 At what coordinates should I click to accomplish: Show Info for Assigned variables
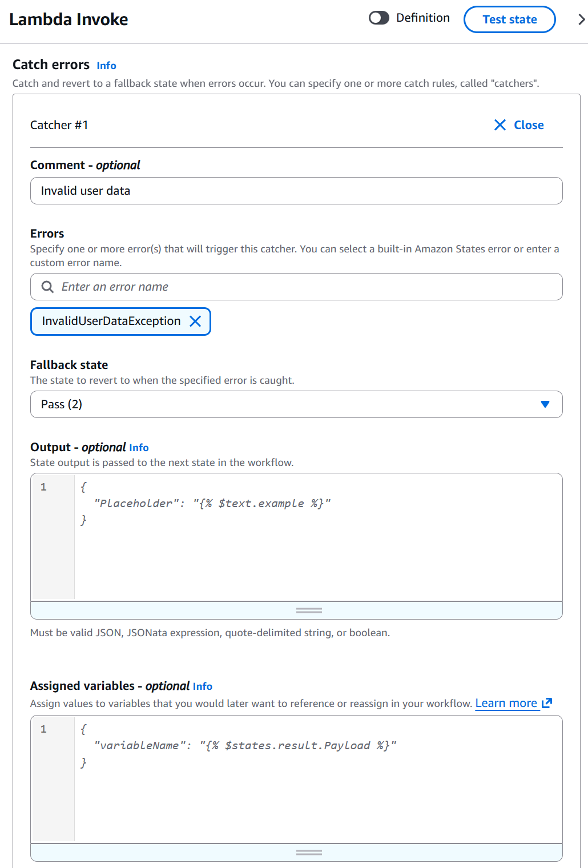tap(203, 686)
